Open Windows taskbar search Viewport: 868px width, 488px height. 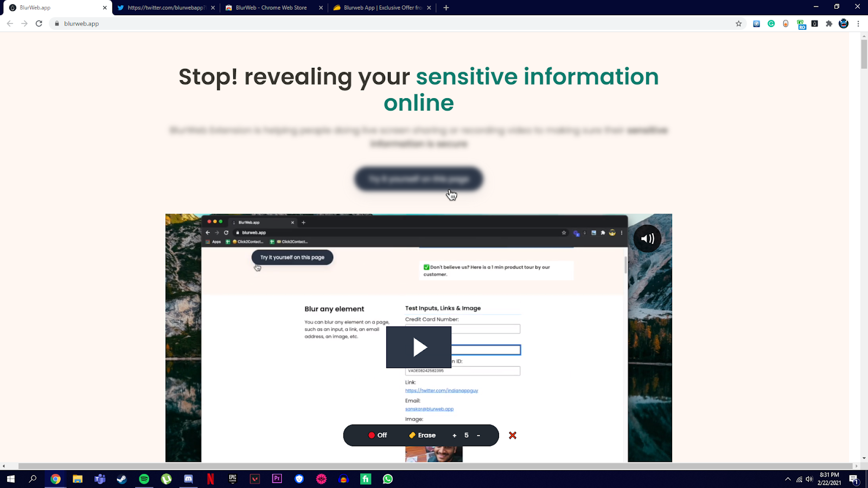(33, 479)
